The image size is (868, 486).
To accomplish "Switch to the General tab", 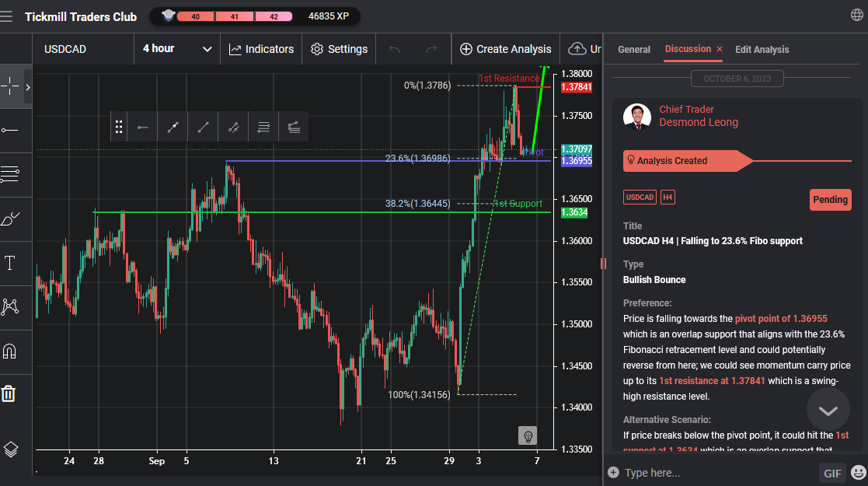I will click(x=634, y=49).
